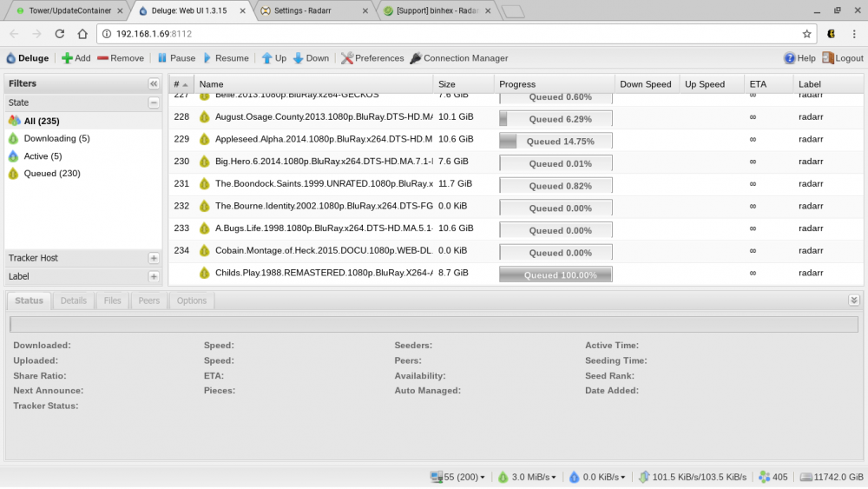Open download speed limit dropdown 3.0 MiB/s
Viewport: 868px width, 489px height.
pos(527,478)
